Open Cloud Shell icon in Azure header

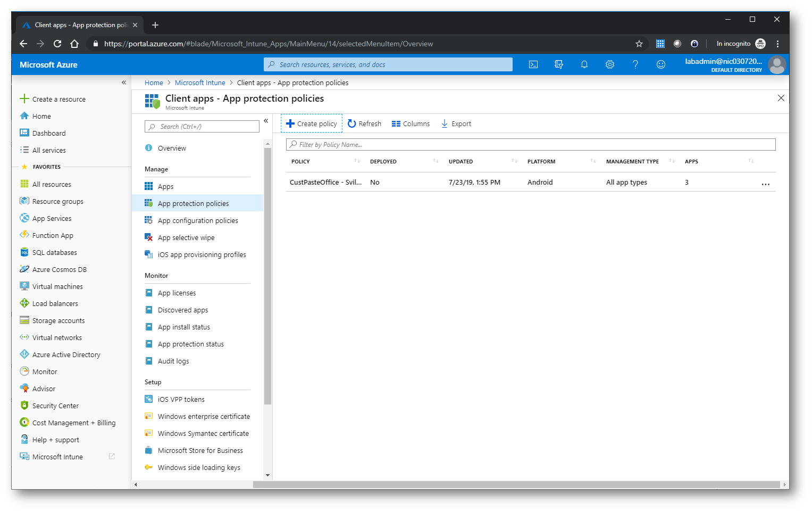click(533, 64)
